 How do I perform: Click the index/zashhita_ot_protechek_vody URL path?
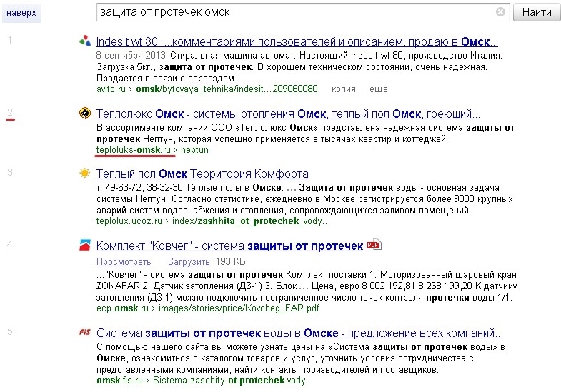[251, 221]
